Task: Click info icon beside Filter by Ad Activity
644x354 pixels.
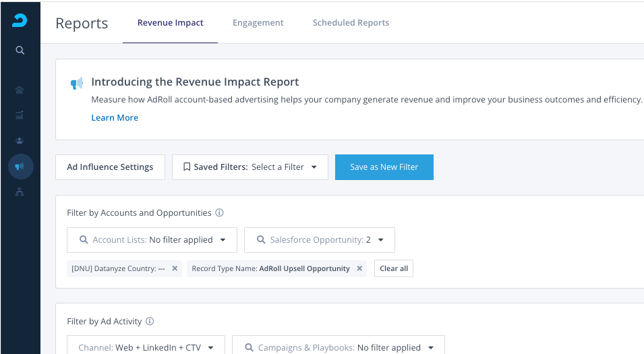Action: click(150, 322)
